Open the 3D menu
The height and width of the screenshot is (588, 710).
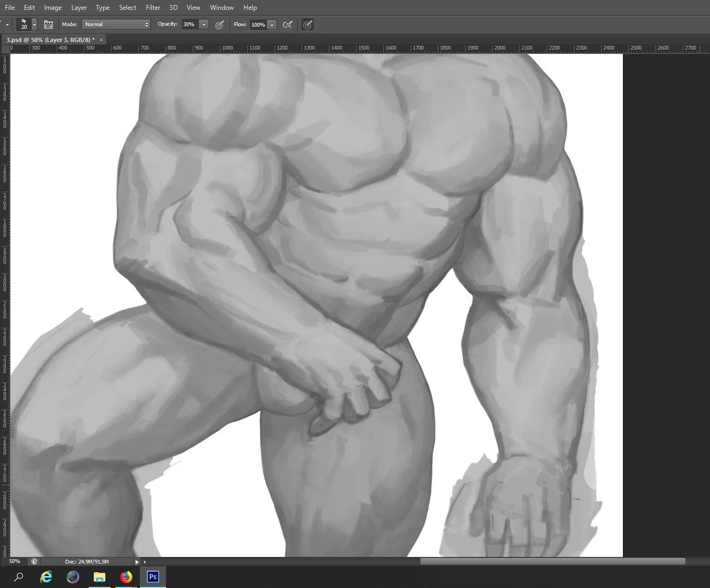click(x=174, y=8)
